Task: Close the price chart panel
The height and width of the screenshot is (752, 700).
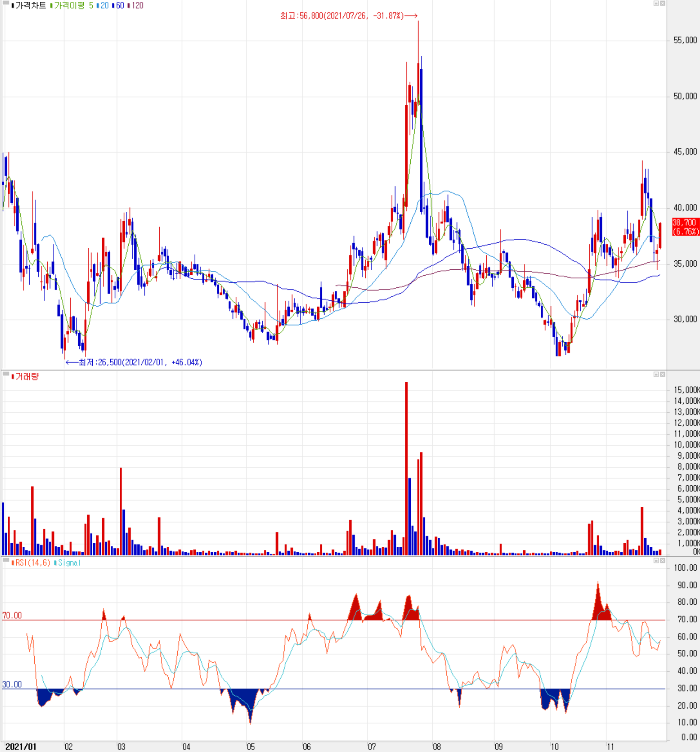Action: (663, 3)
